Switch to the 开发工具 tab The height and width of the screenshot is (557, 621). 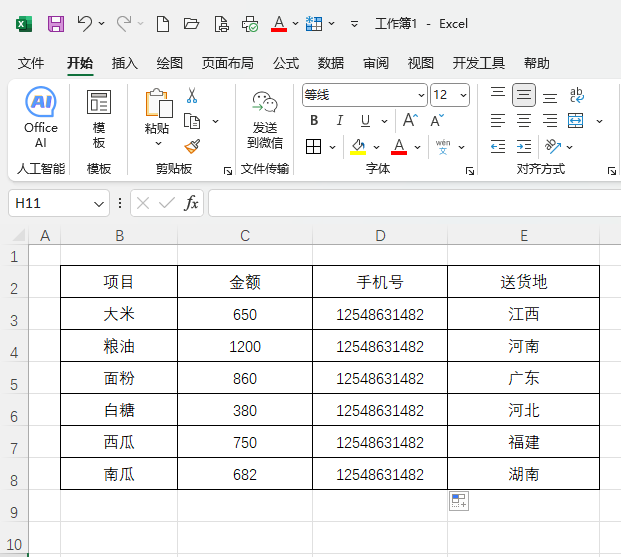click(478, 63)
